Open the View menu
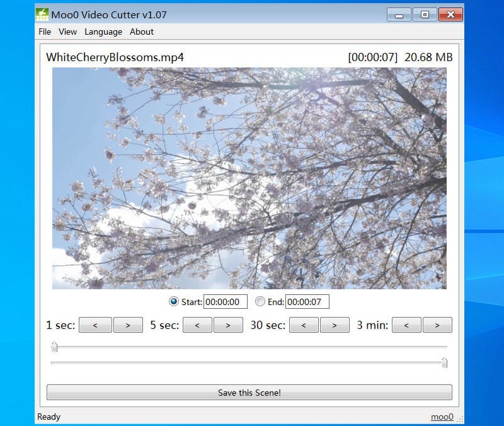The image size is (504, 426). tap(67, 32)
